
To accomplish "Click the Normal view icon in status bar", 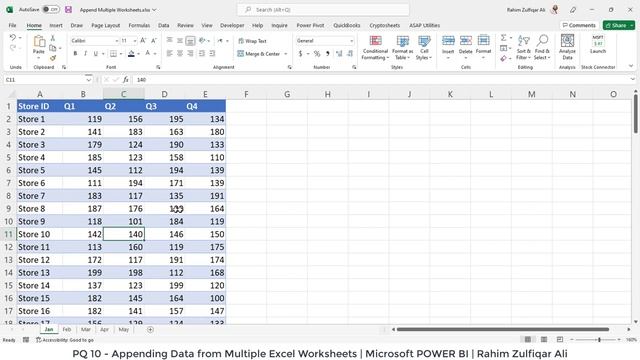I will point(528,340).
